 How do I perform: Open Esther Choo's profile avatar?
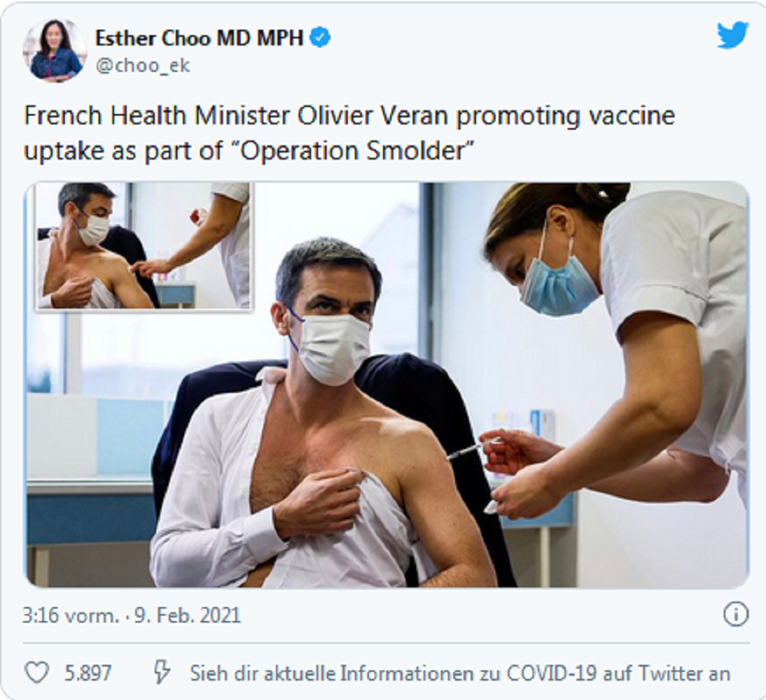54,50
